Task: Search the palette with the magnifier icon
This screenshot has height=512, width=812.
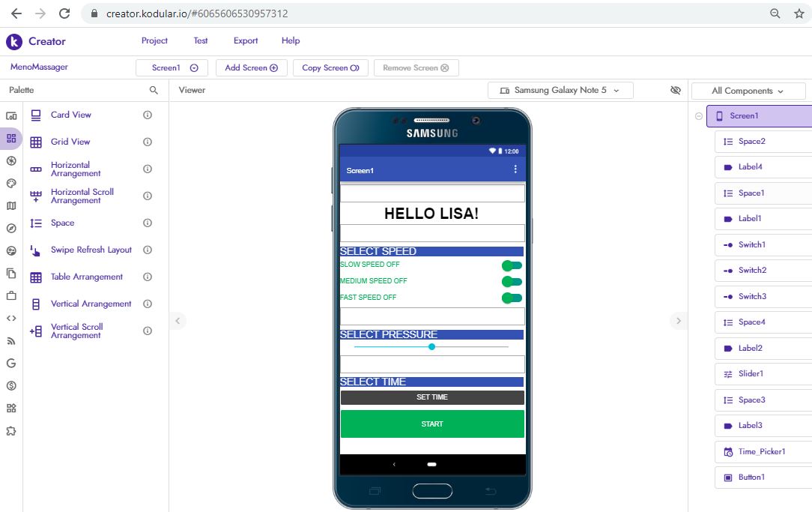Action: (x=154, y=90)
